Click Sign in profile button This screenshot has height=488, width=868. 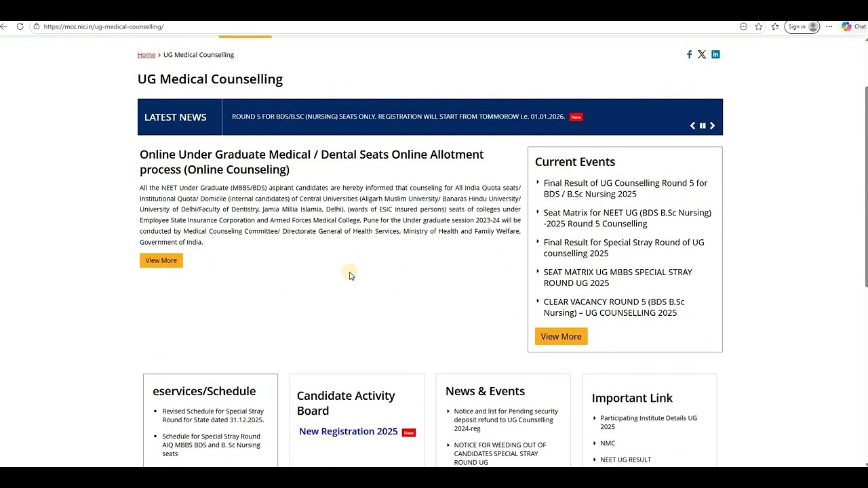point(802,26)
